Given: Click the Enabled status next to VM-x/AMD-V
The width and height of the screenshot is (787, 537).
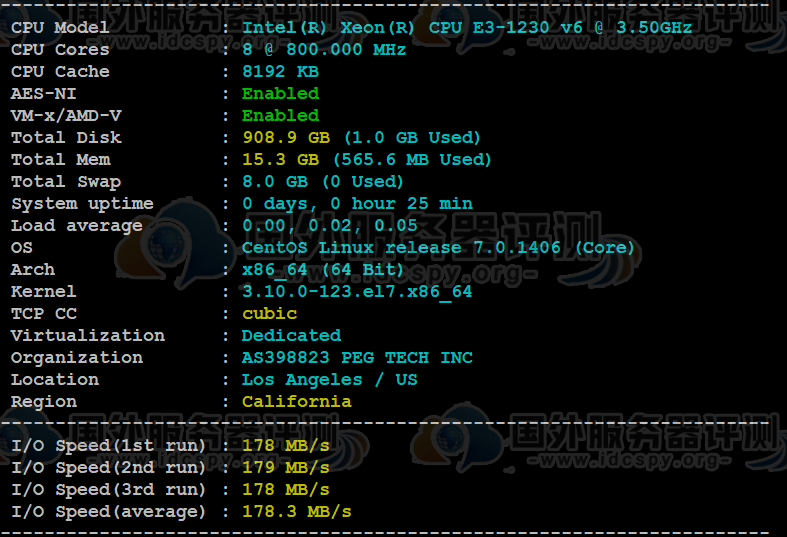Looking at the screenshot, I should [x=280, y=116].
